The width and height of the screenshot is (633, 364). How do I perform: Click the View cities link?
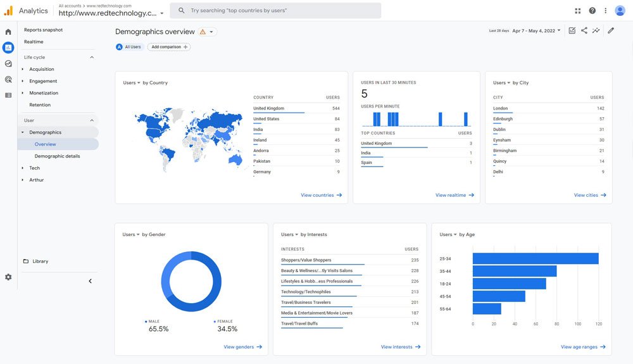590,196
